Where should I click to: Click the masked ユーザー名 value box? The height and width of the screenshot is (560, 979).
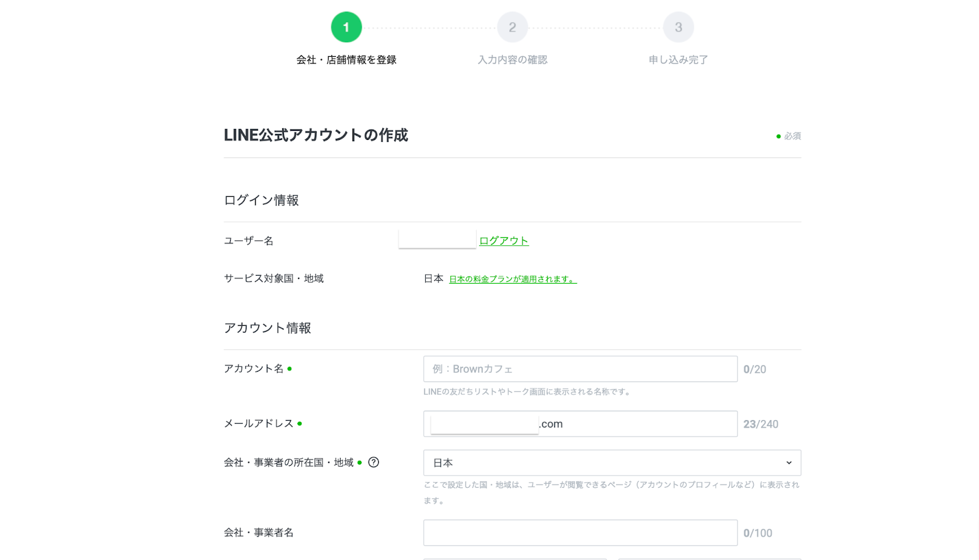tap(437, 240)
